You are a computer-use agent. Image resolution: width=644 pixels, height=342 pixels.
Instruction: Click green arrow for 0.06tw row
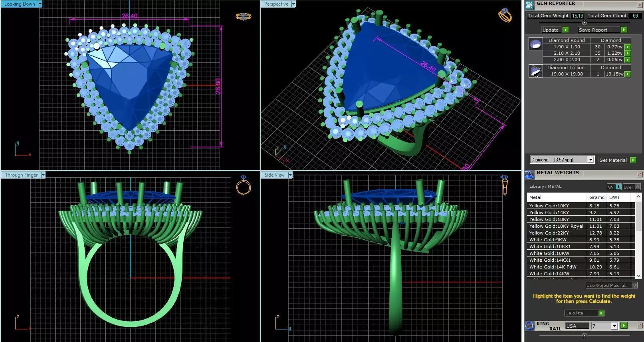[x=628, y=60]
